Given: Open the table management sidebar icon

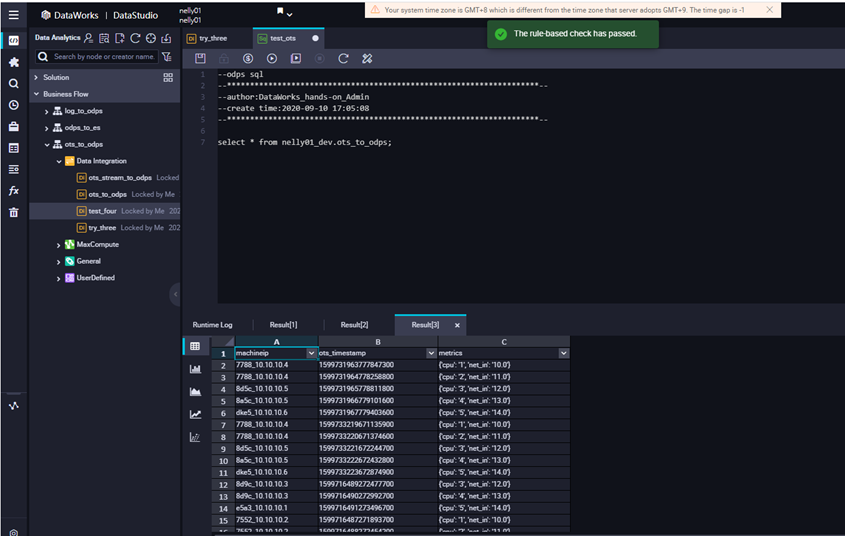Looking at the screenshot, I should [13, 148].
